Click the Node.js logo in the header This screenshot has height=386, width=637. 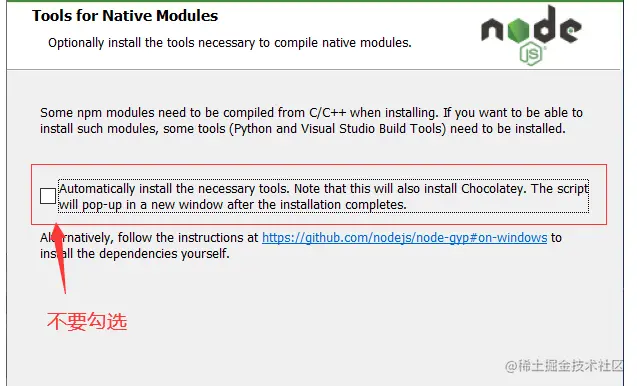point(531,35)
